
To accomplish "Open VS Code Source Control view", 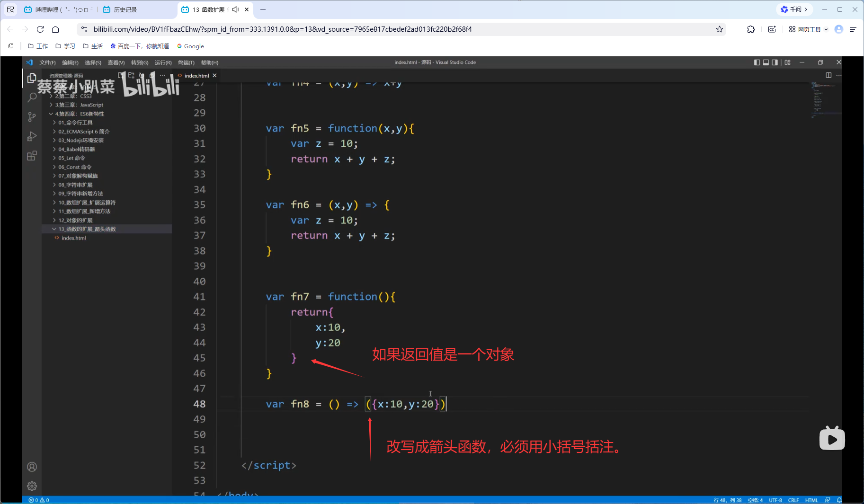I will 32,117.
